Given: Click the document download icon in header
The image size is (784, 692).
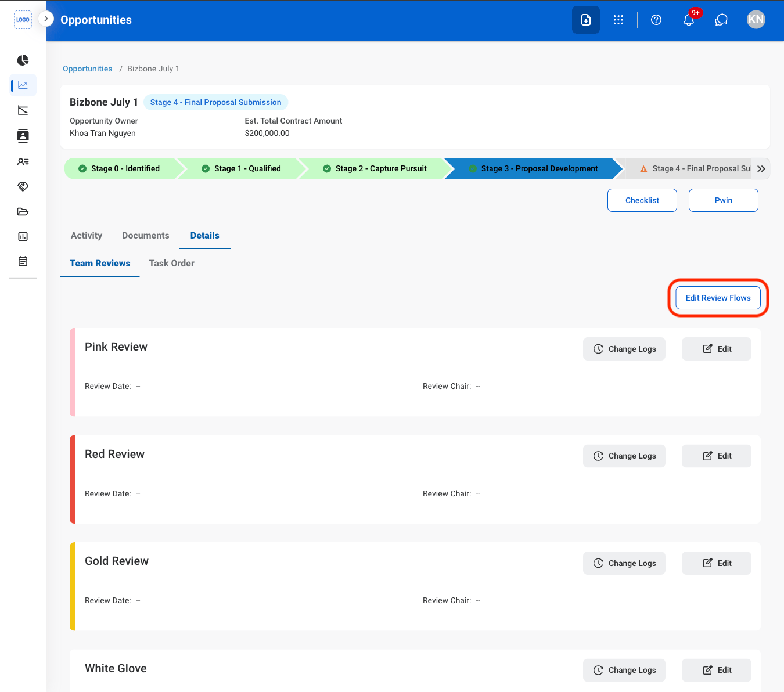Looking at the screenshot, I should point(586,20).
